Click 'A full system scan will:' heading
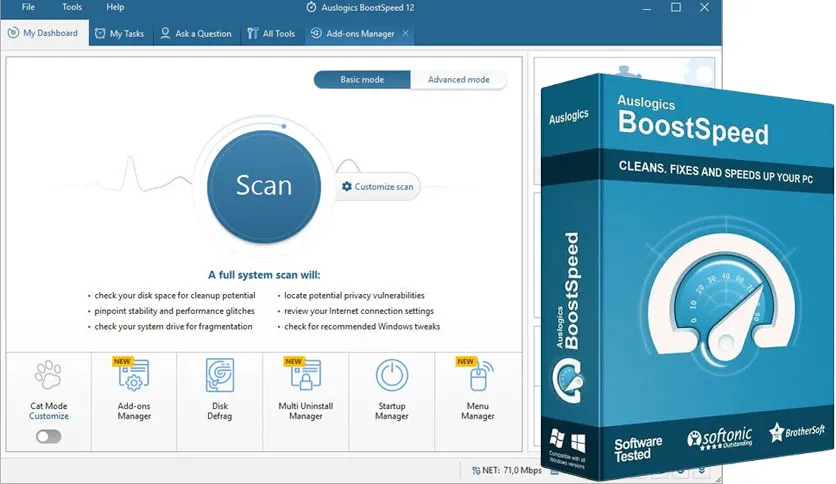 pyautogui.click(x=264, y=275)
